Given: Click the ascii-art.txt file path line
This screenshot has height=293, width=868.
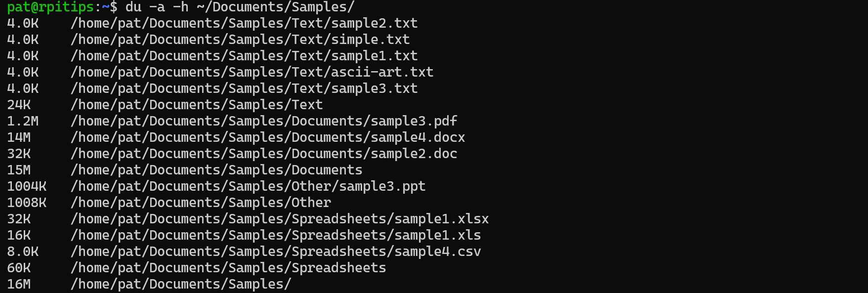Looking at the screenshot, I should pyautogui.click(x=252, y=72).
